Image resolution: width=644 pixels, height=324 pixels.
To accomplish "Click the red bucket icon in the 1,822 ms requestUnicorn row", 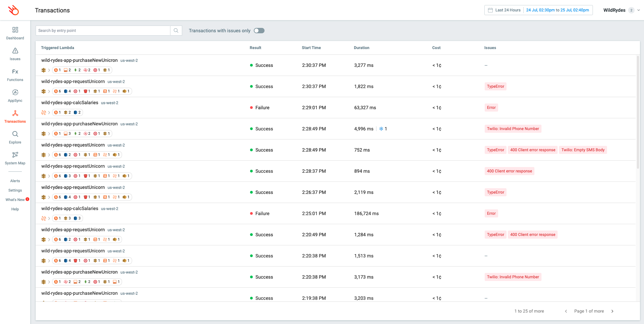I will (85, 91).
